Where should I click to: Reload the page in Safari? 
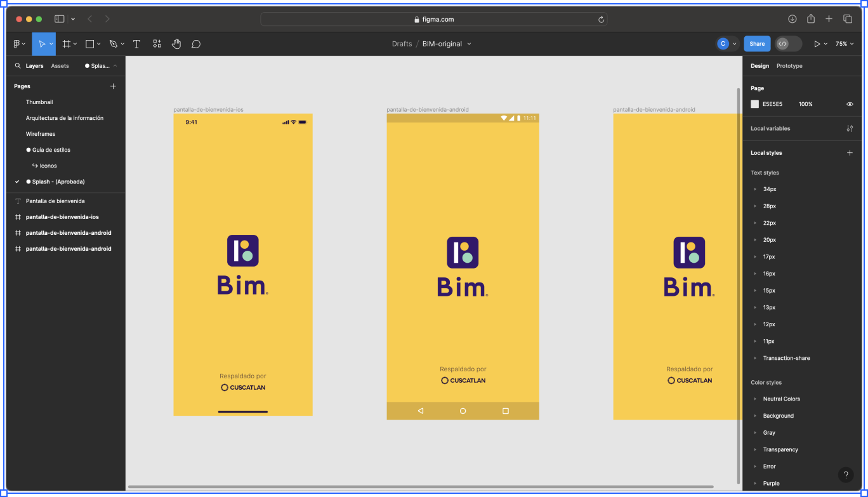(x=601, y=20)
